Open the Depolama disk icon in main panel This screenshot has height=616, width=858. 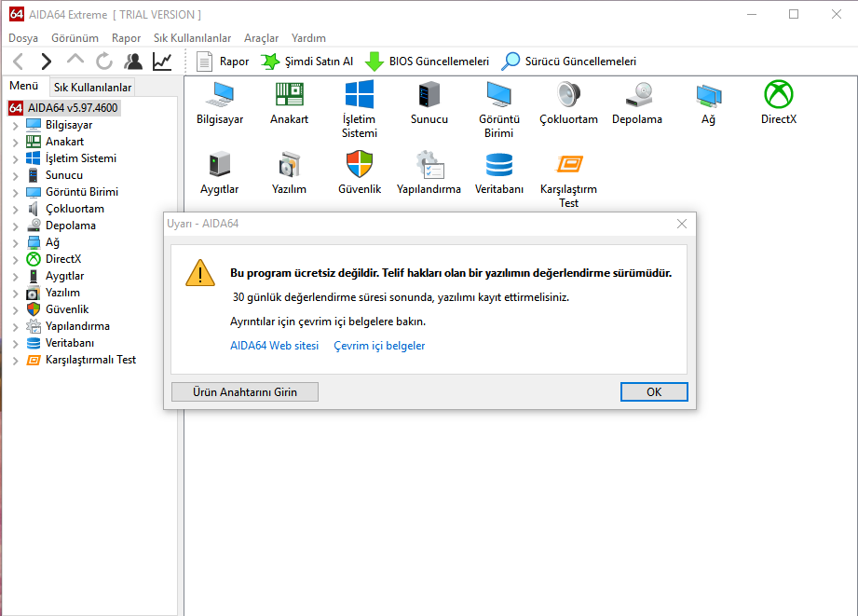point(637,103)
